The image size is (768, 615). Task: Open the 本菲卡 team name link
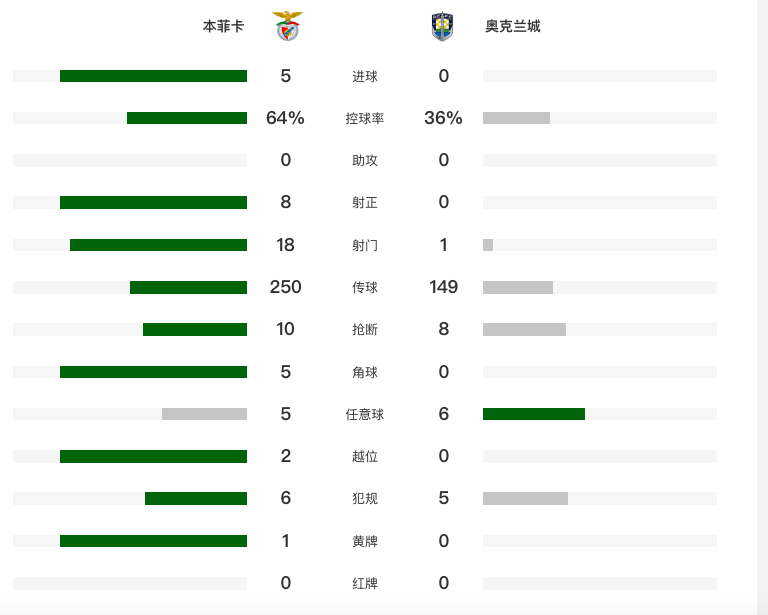[x=223, y=26]
